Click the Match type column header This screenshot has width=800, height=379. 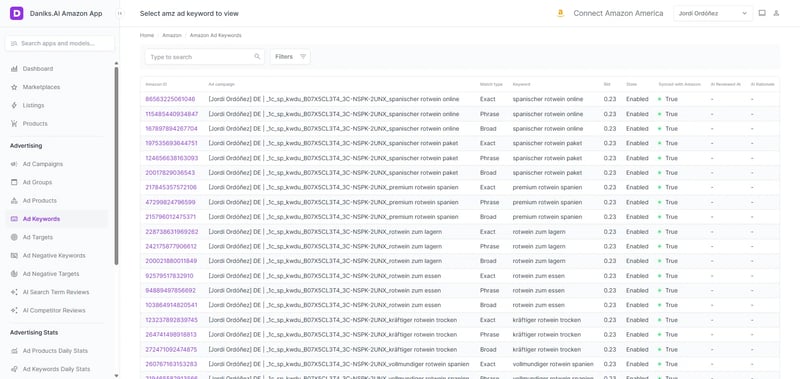coord(491,84)
